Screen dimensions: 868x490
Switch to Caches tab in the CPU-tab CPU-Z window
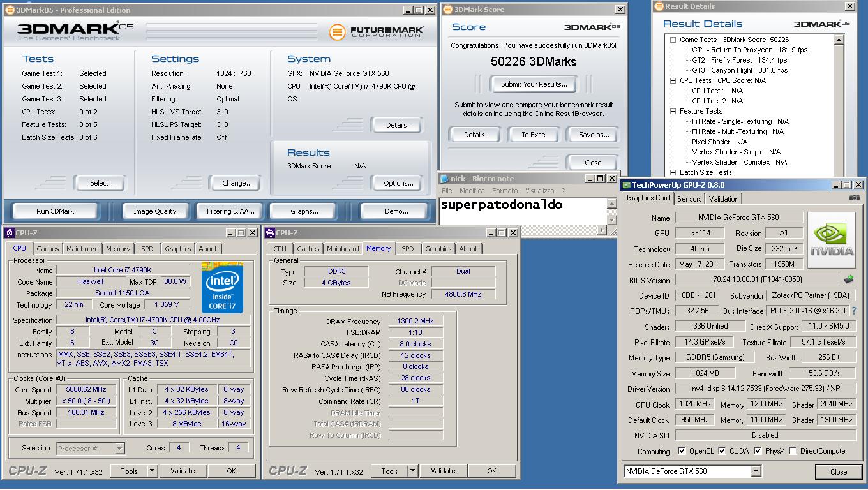click(x=47, y=249)
